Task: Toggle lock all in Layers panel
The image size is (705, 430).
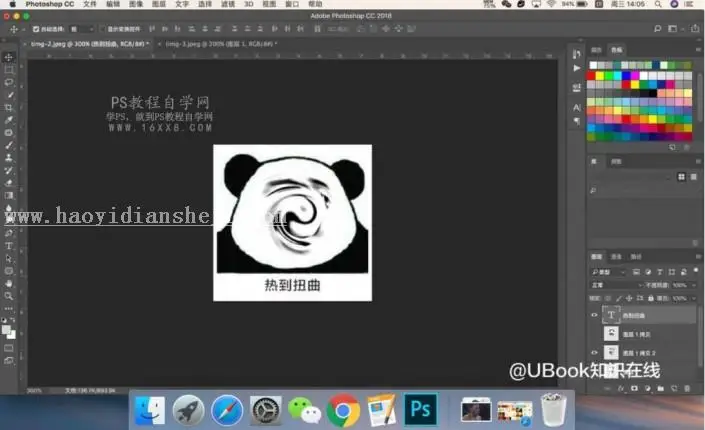Action: 651,298
